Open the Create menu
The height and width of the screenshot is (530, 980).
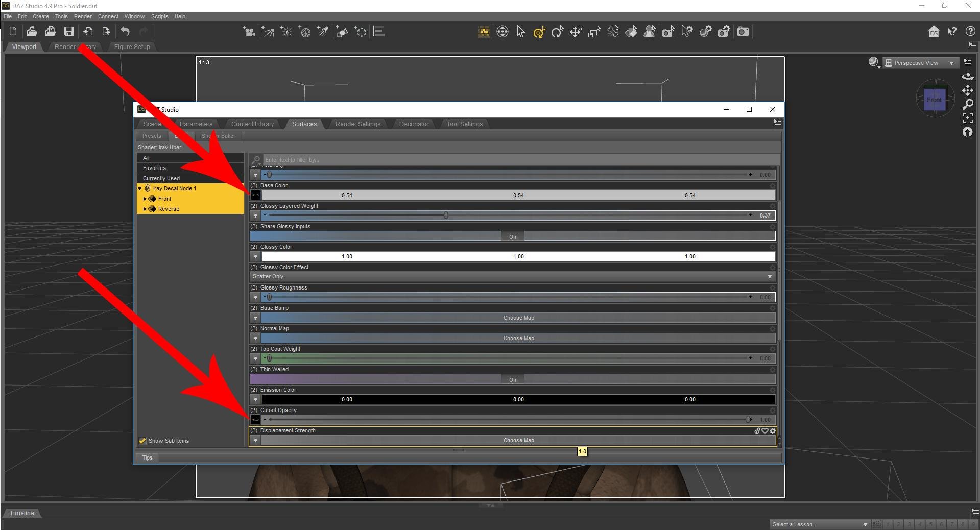41,16
